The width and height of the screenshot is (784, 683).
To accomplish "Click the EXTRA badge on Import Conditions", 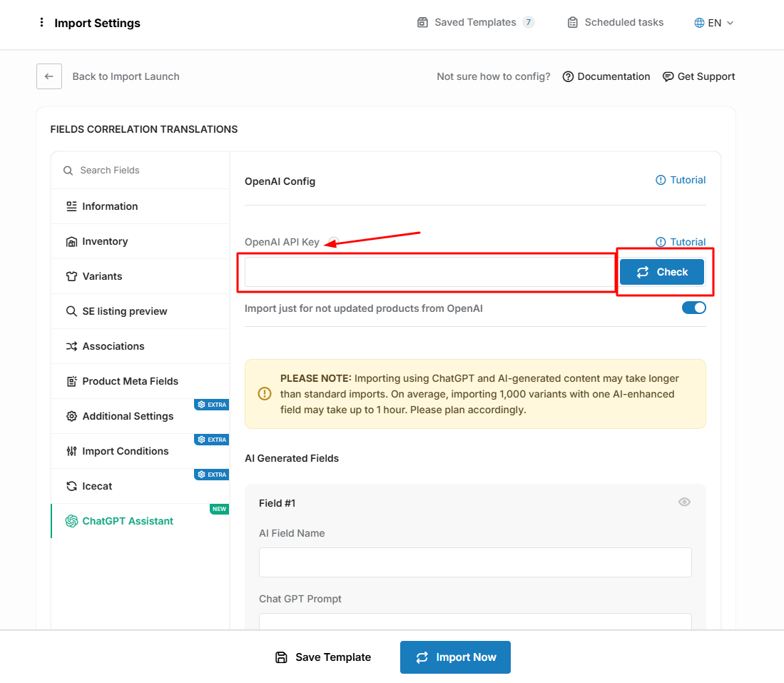I will click(211, 440).
